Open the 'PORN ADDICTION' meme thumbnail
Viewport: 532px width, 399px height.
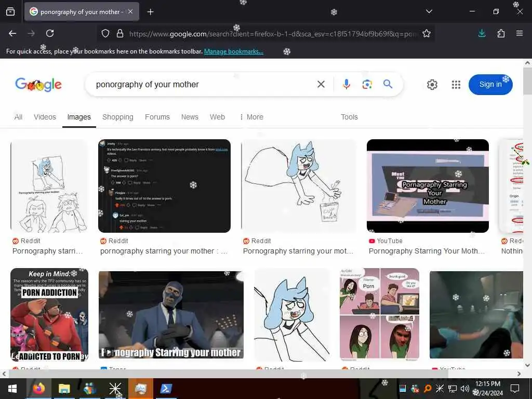point(49,315)
